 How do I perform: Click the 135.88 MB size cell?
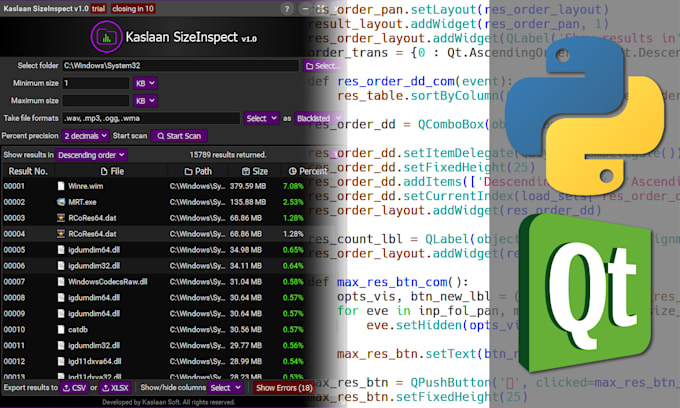click(248, 202)
